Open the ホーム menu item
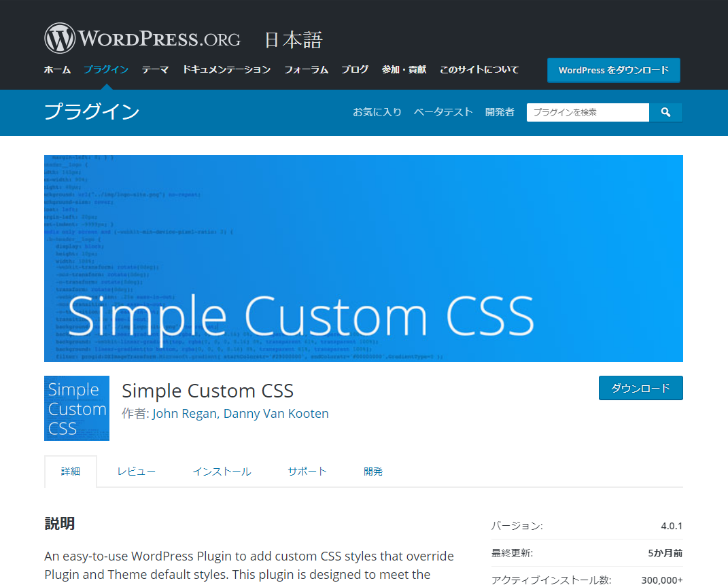This screenshot has width=728, height=585. click(x=57, y=69)
